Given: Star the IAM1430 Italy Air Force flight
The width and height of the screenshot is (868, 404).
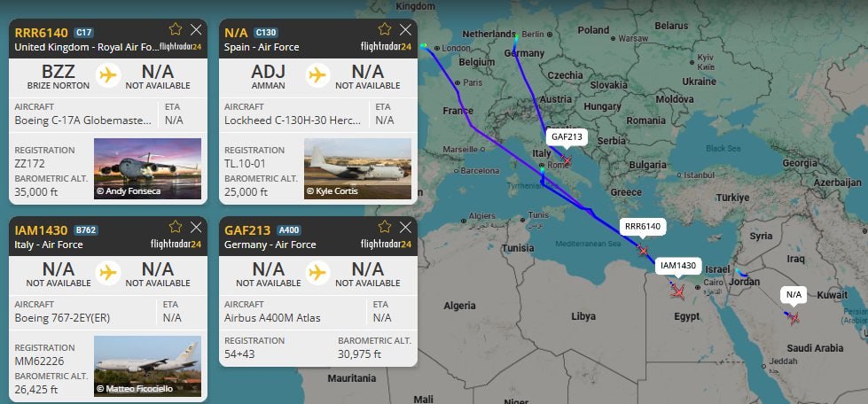Looking at the screenshot, I should pyautogui.click(x=175, y=227).
